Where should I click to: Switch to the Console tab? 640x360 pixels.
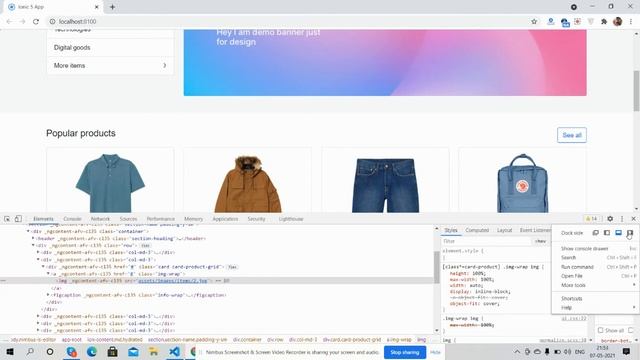click(x=72, y=219)
